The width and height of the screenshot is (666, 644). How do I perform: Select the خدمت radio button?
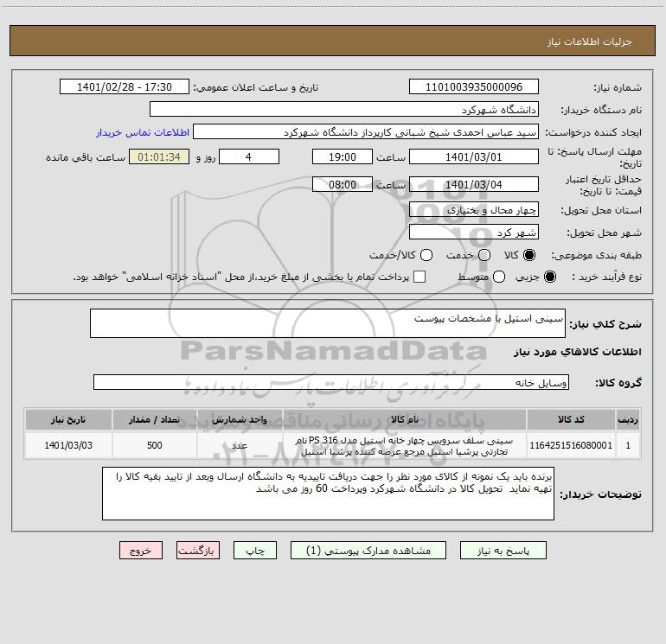coord(484,255)
